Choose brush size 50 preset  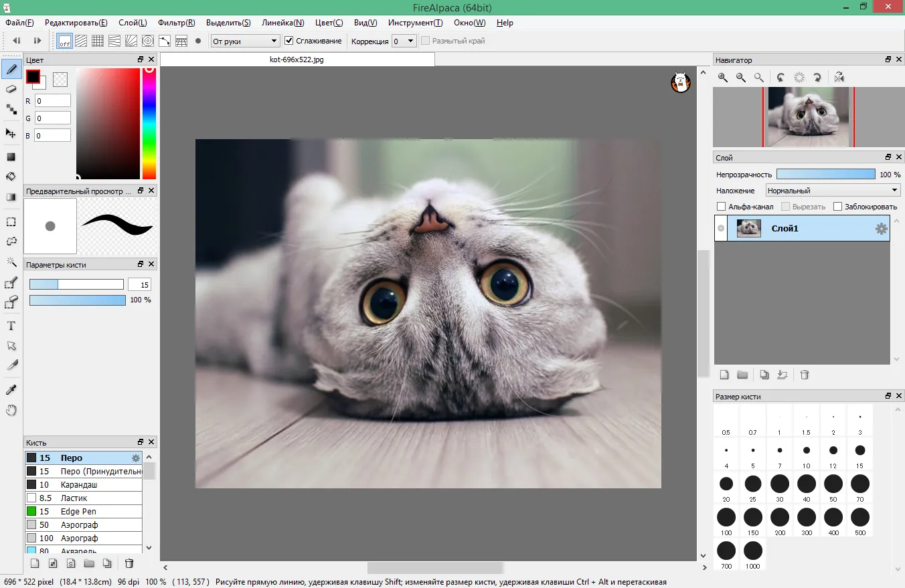833,488
